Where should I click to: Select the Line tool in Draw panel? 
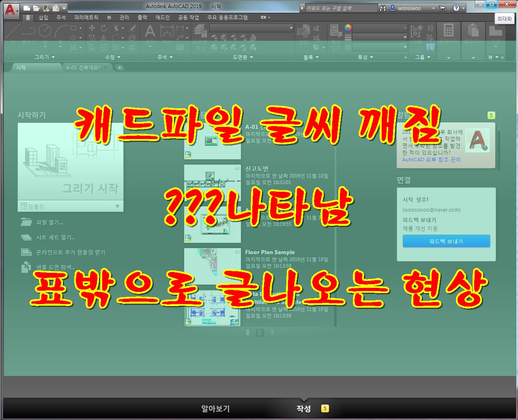click(x=13, y=31)
